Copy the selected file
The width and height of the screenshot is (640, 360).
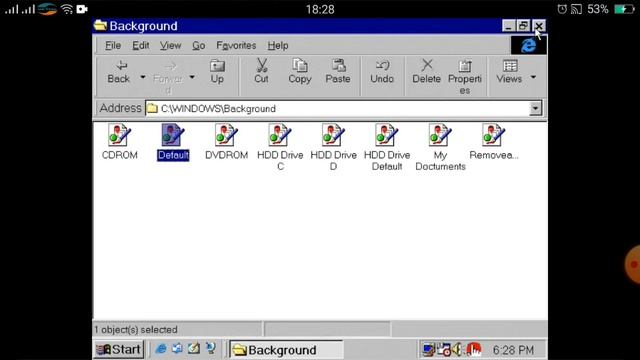click(x=300, y=71)
